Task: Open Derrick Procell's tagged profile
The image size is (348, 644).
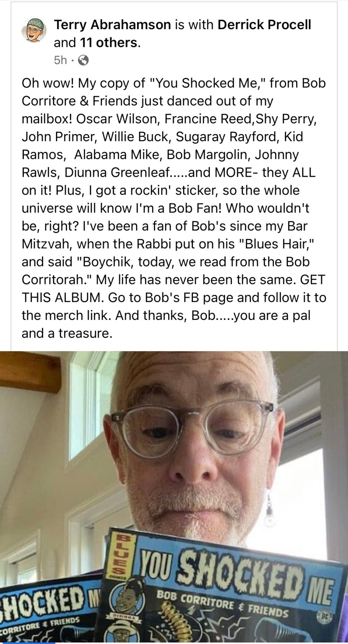Action: tap(265, 25)
